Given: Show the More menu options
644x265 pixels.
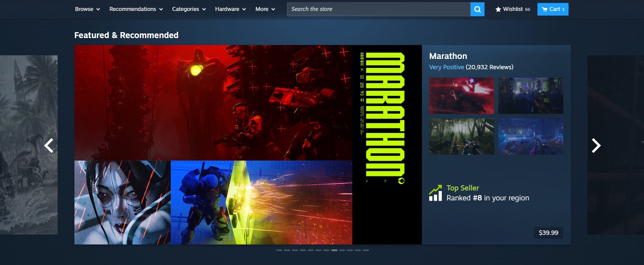Looking at the screenshot, I should point(265,9).
